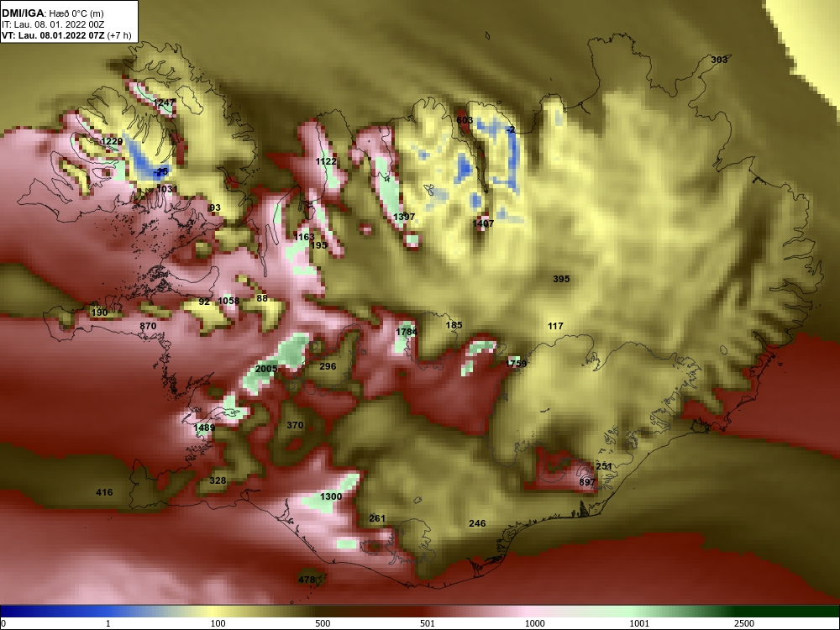840x630 pixels.
Task: Click the map value 296
Action: [x=328, y=366]
